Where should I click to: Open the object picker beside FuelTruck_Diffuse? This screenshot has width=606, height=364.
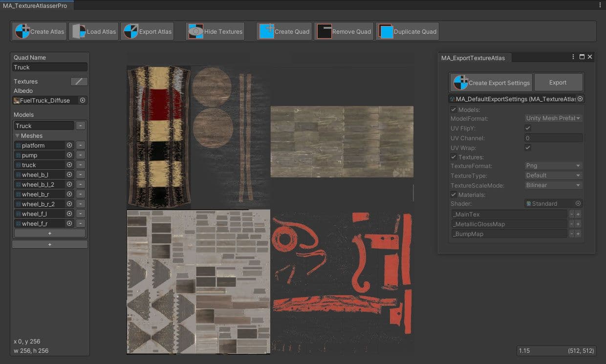click(x=83, y=100)
